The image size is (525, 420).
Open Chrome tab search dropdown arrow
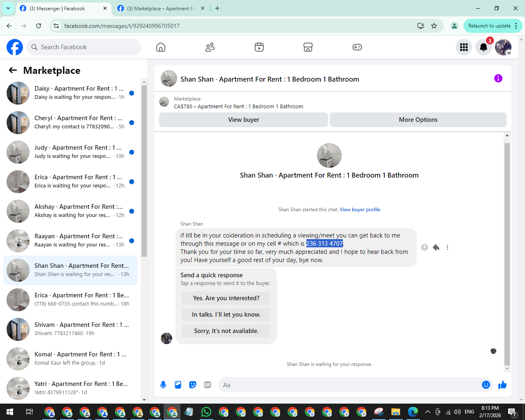8,8
